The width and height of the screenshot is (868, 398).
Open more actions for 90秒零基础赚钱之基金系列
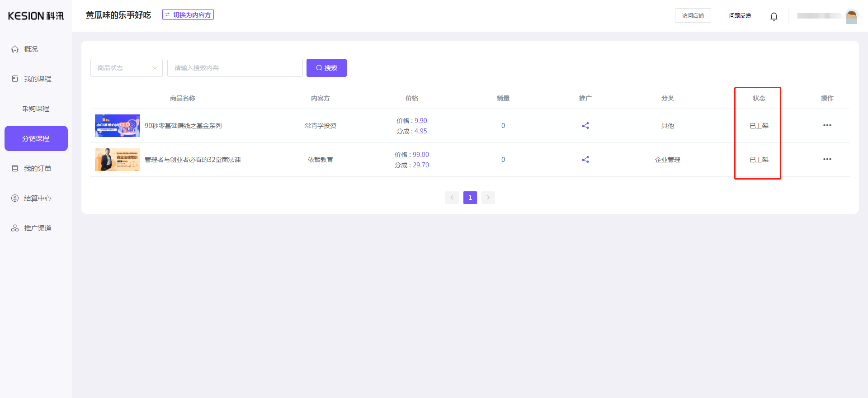pos(827,125)
